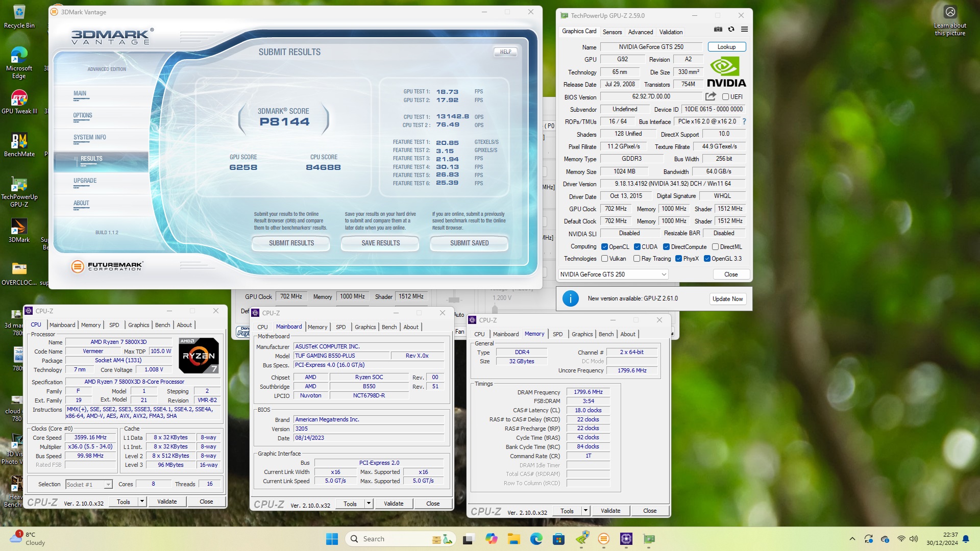Switch to the Advanced tab in GPU-Z

click(640, 32)
